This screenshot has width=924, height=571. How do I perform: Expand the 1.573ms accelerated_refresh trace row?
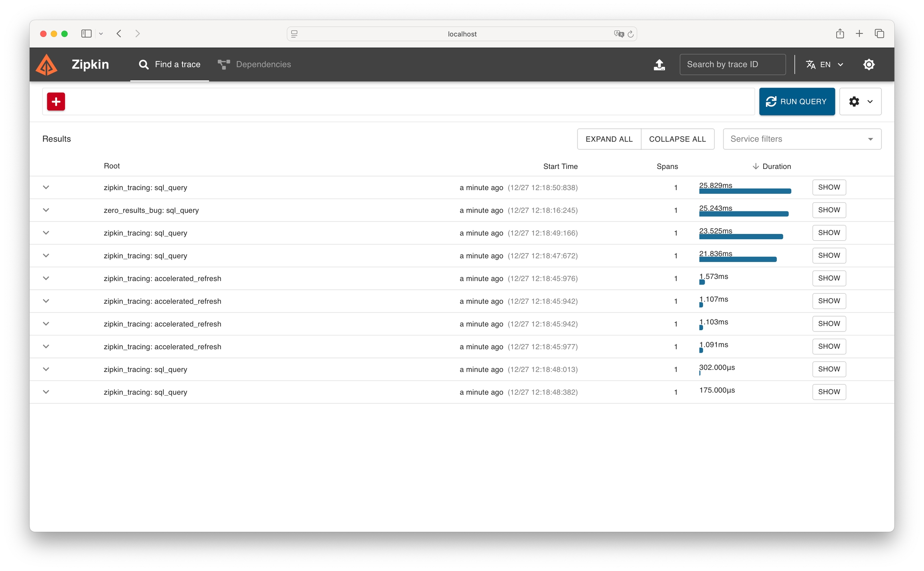pos(46,278)
